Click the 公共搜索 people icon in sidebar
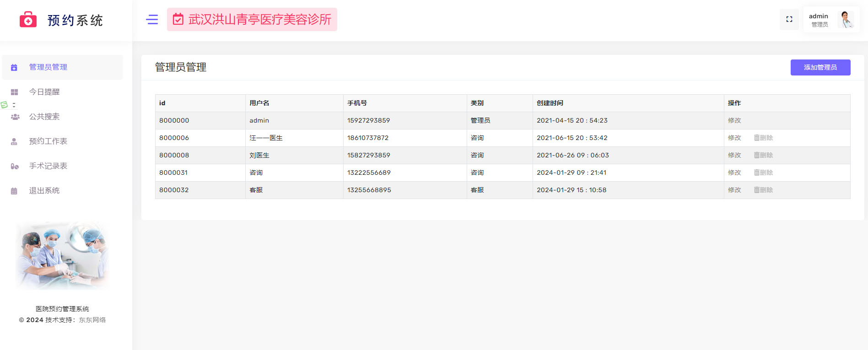The width and height of the screenshot is (868, 350). [15, 117]
